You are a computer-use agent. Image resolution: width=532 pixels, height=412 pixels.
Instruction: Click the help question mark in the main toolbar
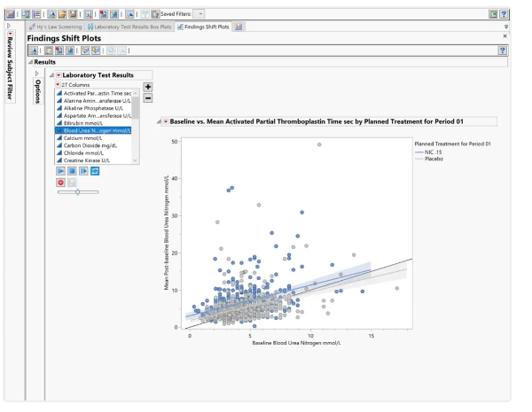(504, 14)
